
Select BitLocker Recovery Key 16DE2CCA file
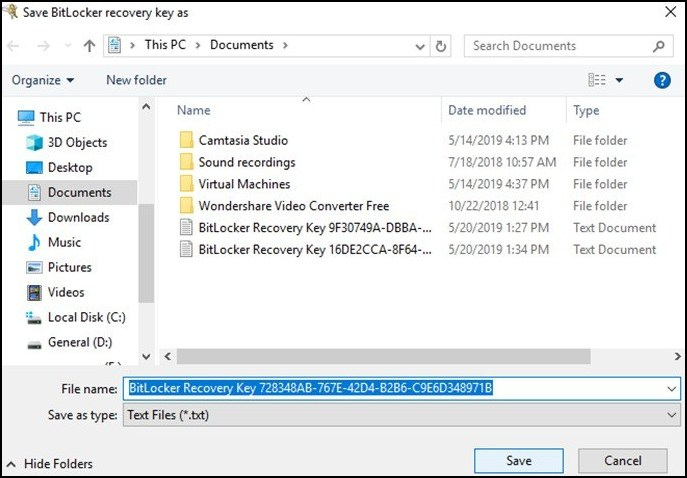click(315, 250)
